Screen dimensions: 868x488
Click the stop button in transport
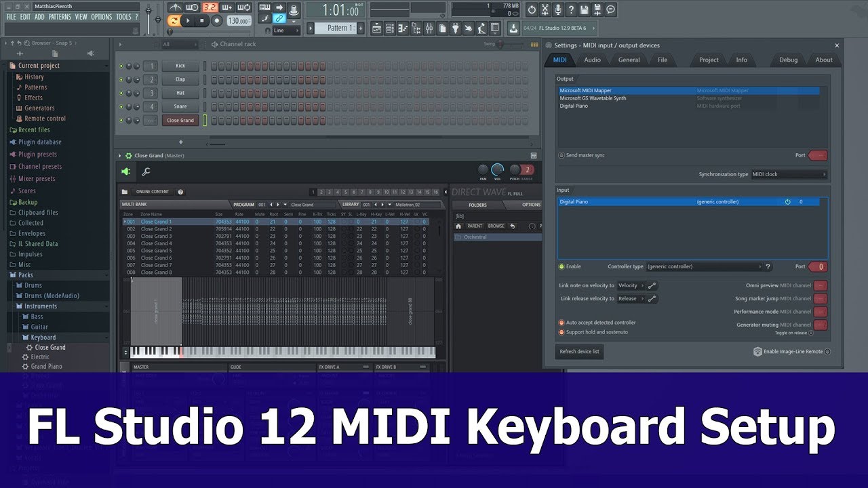coord(202,20)
